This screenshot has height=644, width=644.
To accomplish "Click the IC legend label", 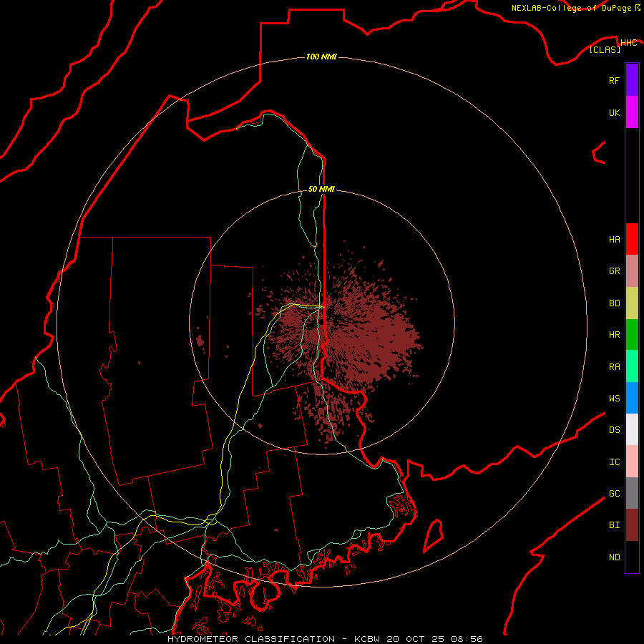I will point(614,462).
